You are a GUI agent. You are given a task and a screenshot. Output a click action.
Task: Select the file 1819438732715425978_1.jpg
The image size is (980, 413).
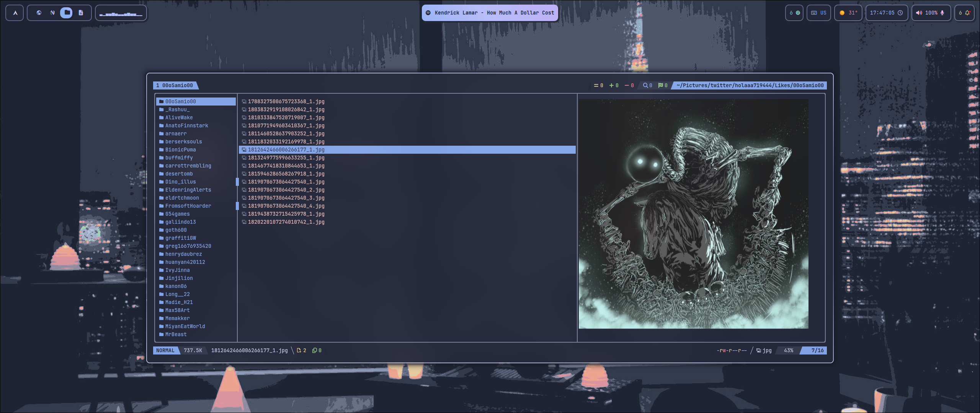(x=286, y=214)
